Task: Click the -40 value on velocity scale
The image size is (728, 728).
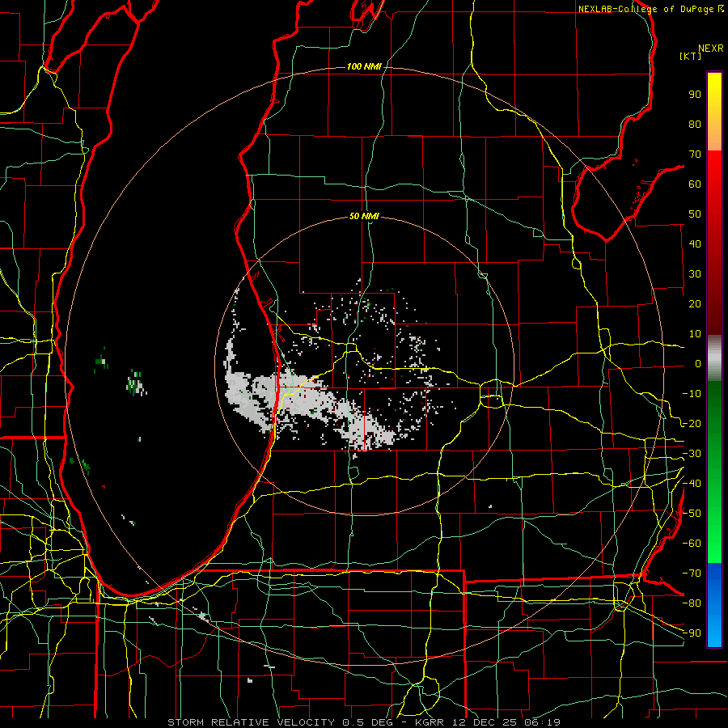Action: (692, 484)
